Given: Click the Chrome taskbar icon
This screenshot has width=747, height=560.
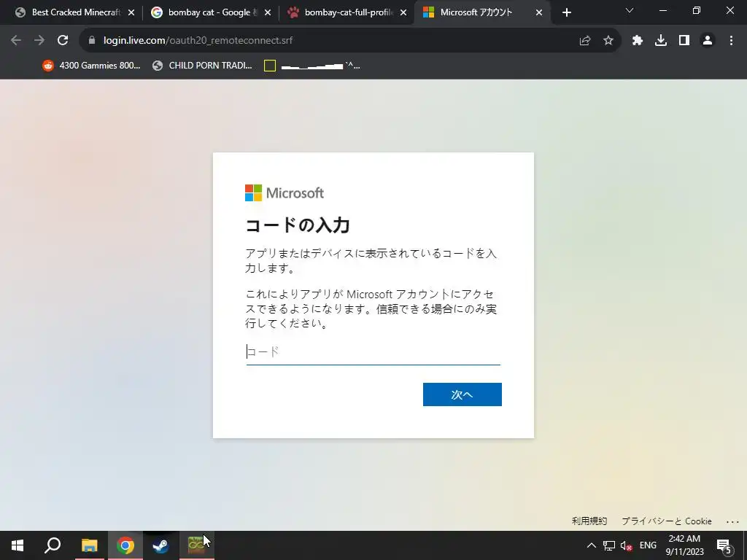Looking at the screenshot, I should [x=125, y=545].
